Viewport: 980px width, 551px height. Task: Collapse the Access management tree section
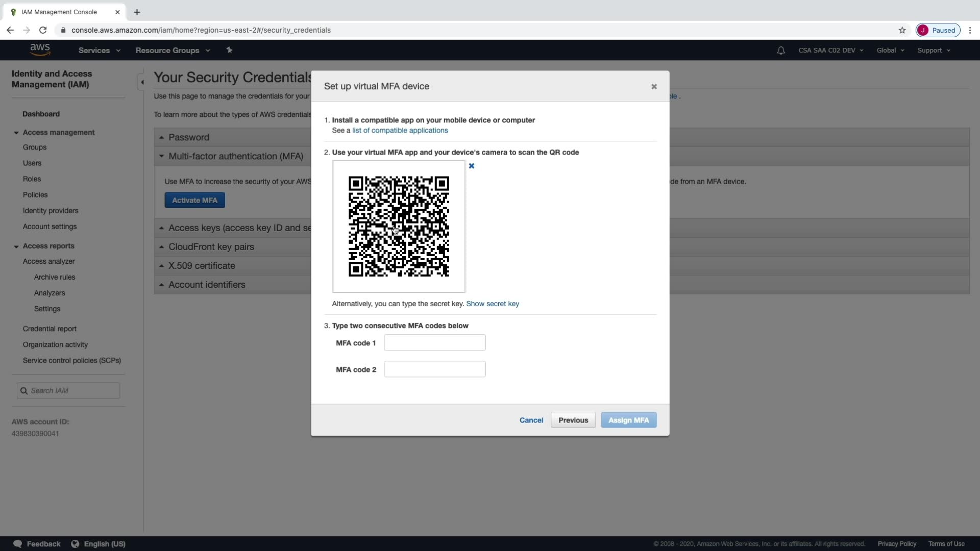[16, 133]
